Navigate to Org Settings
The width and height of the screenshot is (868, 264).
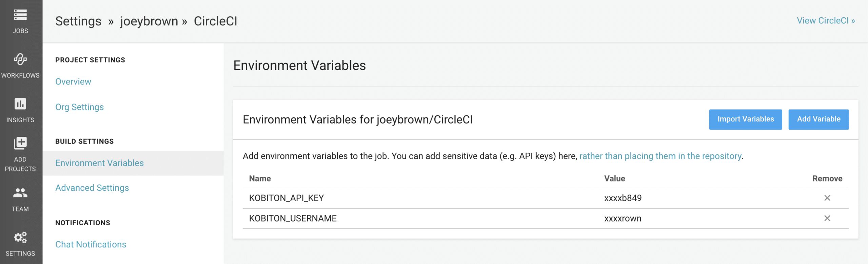(x=79, y=107)
